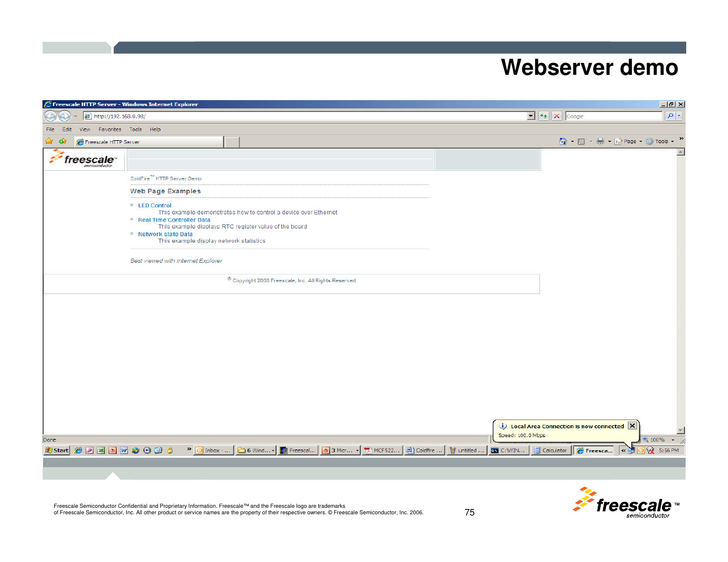Open the Help menu
This screenshot has width=728, height=562.
click(155, 130)
